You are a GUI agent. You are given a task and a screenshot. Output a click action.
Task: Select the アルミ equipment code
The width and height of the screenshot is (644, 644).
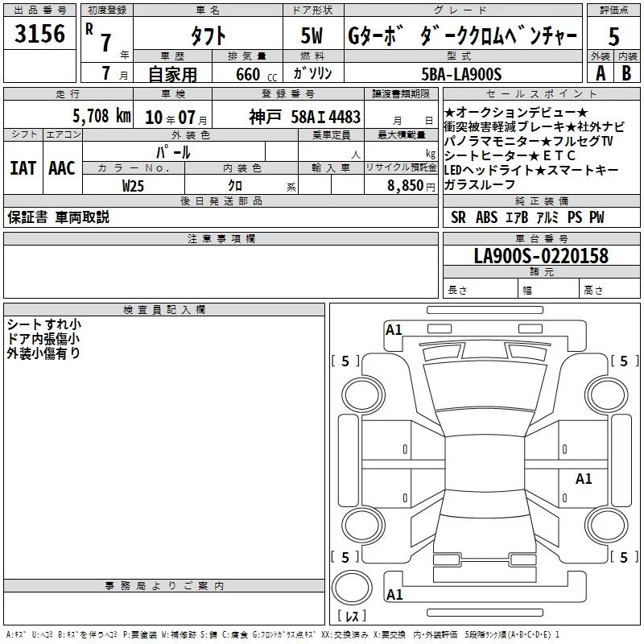pos(547,217)
